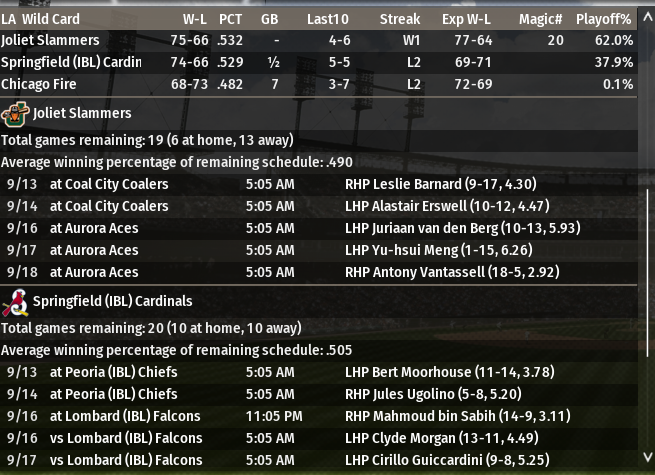The image size is (655, 475).
Task: Sort standings by PCT column
Action: 232,19
